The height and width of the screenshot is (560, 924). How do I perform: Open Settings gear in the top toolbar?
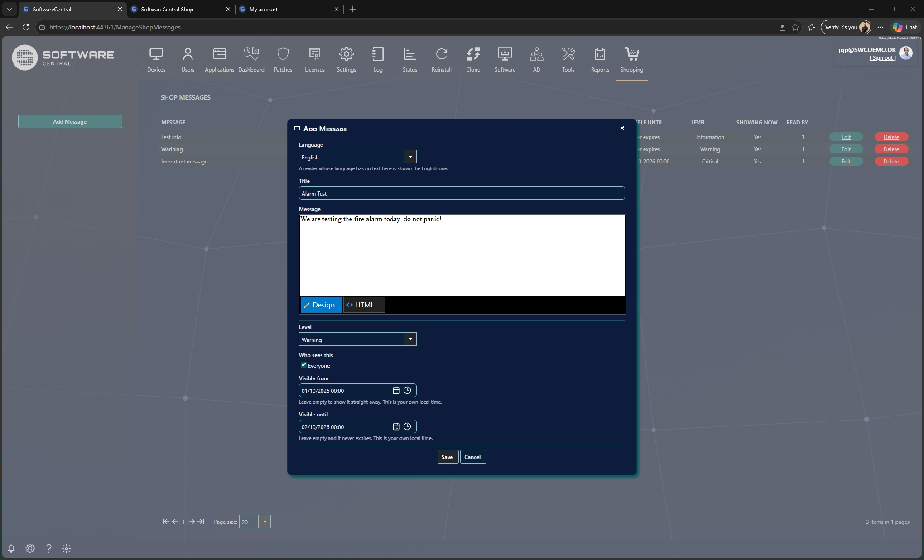coord(346,60)
